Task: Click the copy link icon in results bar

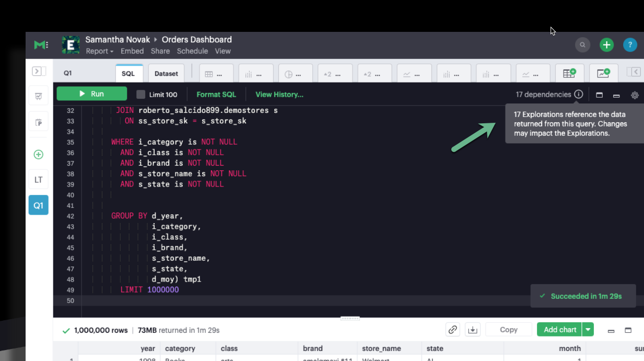Action: (x=453, y=330)
